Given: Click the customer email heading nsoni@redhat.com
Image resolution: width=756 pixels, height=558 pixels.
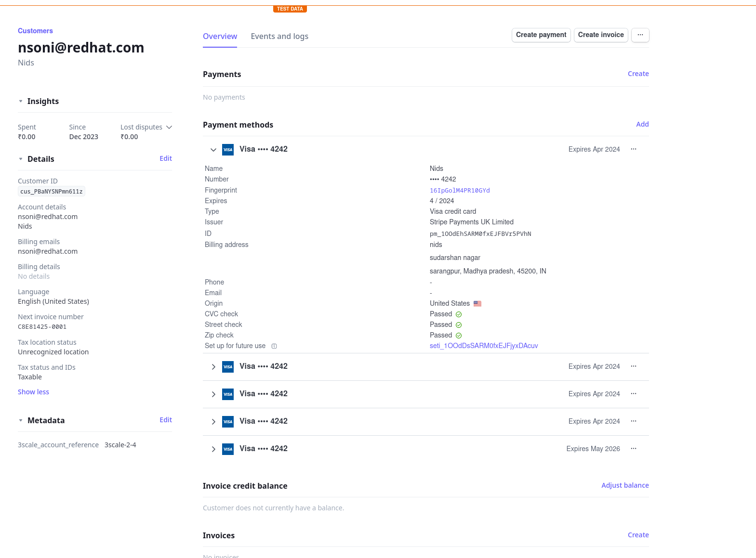Looking at the screenshot, I should click(81, 48).
